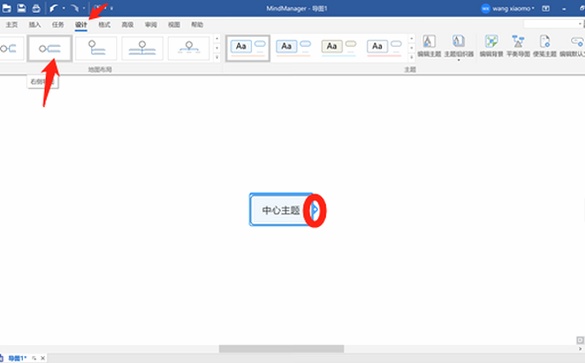The image size is (585, 363).
Task: Open the 主题组织器 dropdown button
Action: click(x=459, y=47)
